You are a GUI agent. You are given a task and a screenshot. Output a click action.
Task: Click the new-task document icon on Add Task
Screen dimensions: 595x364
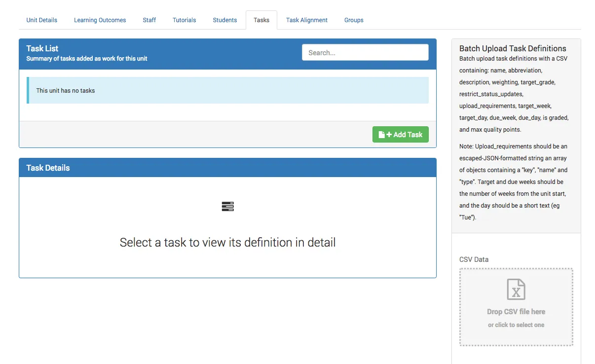coord(383,134)
